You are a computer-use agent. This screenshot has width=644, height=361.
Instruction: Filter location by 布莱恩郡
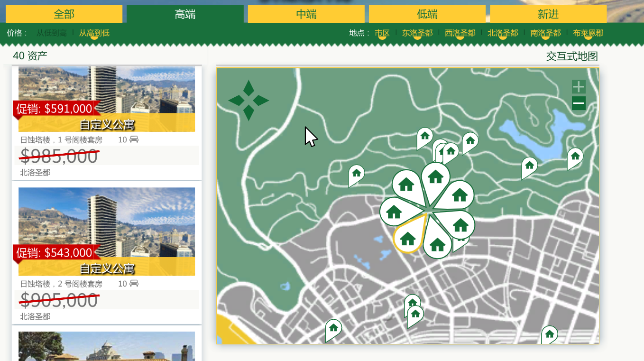[x=588, y=33]
